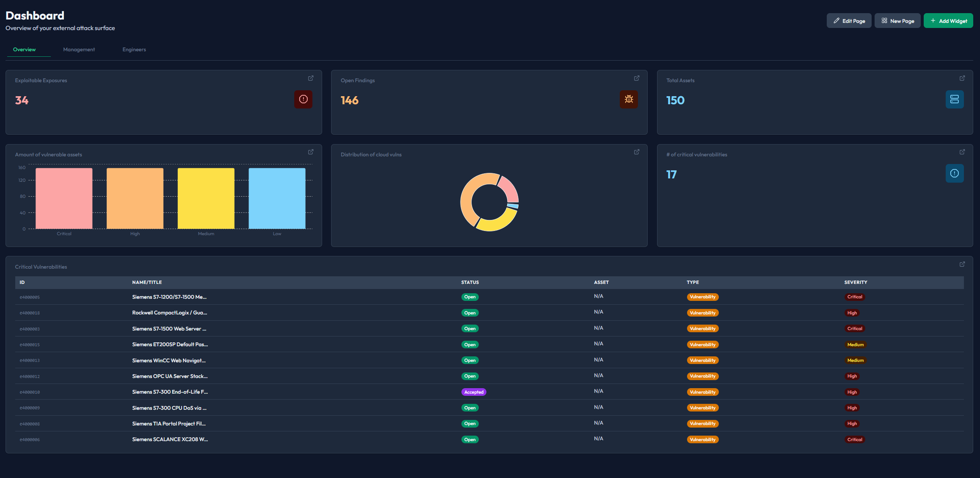Click the pencil icon on Edit Page button
This screenshot has width=980, height=478.
click(x=836, y=20)
